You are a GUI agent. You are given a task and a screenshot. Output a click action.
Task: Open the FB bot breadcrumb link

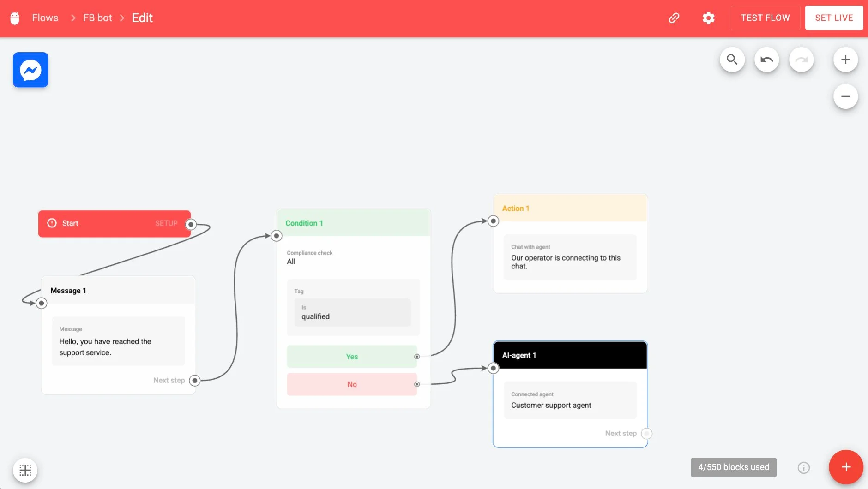click(97, 18)
